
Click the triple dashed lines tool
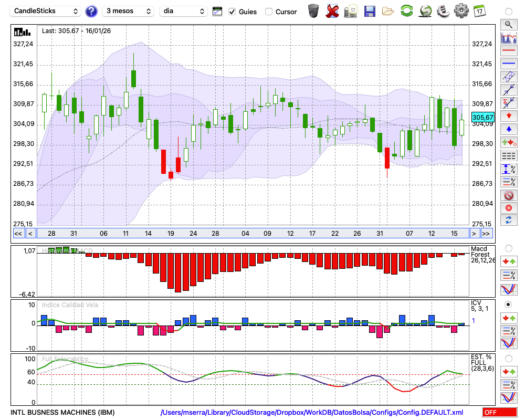509,155
